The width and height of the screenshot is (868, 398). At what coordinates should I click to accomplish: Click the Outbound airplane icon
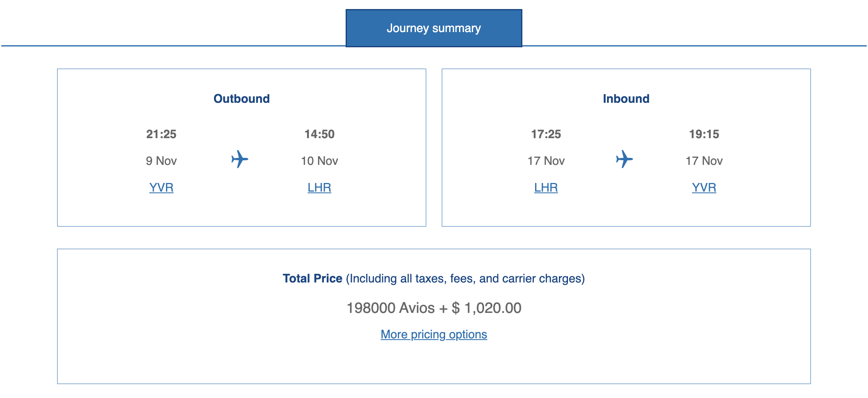[240, 159]
